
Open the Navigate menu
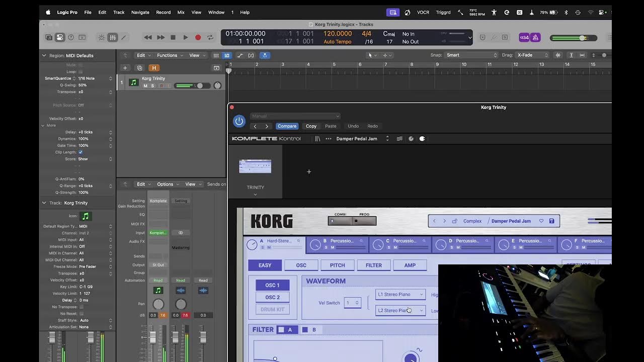tap(140, 12)
